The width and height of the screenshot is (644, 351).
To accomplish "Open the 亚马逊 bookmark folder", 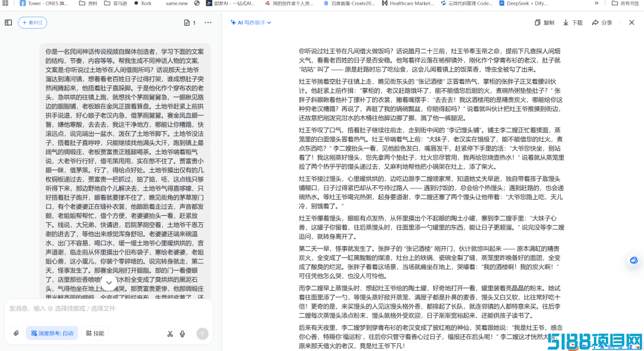I will [x=115, y=4].
